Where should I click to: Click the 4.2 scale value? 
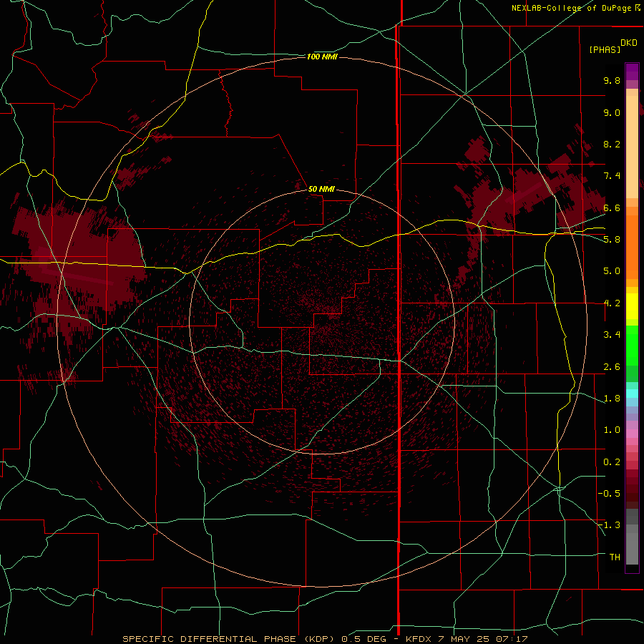tap(612, 303)
